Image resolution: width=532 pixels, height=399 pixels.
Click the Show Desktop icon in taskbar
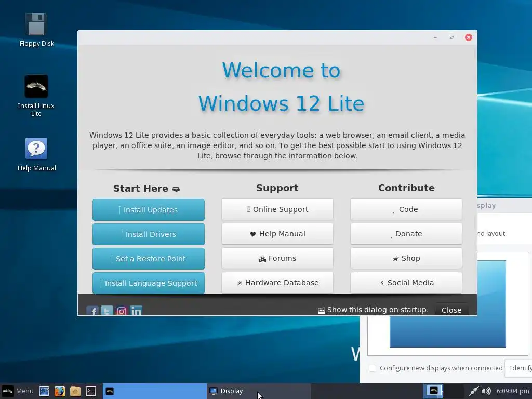tap(44, 391)
